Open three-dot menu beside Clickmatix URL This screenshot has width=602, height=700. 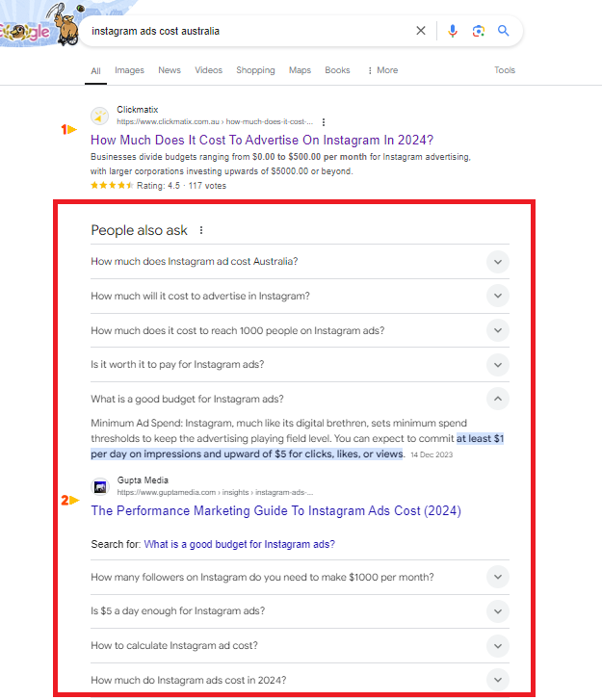(324, 122)
